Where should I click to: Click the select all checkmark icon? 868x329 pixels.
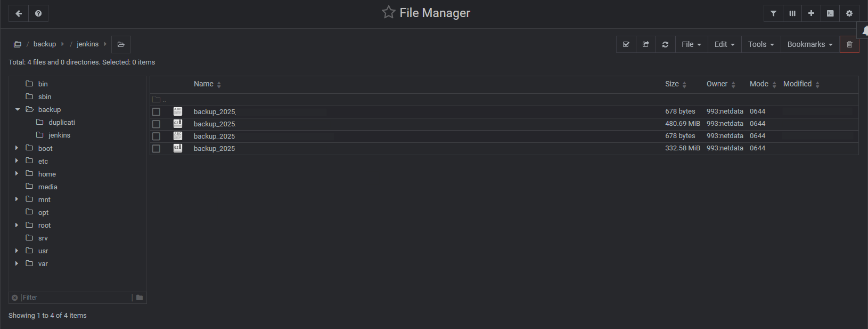click(x=626, y=44)
